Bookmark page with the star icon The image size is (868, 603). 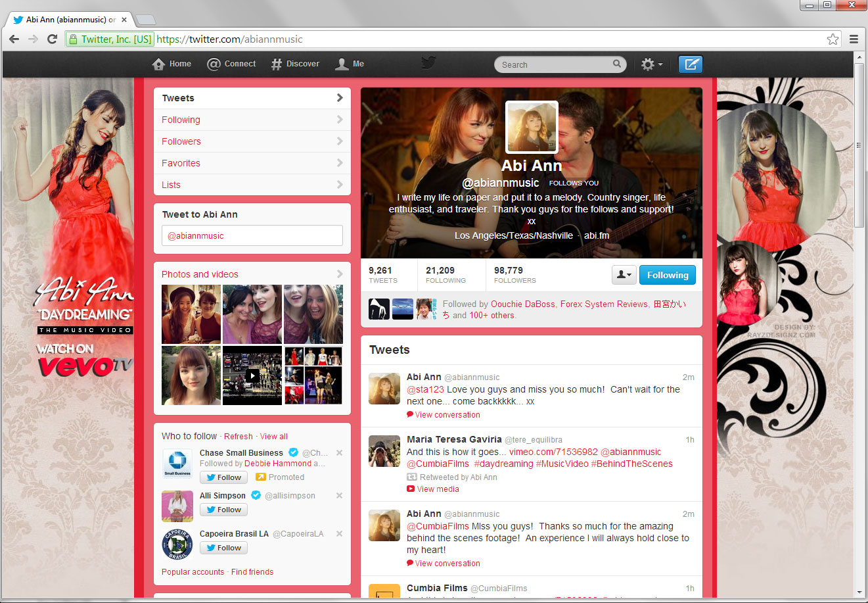tap(833, 39)
